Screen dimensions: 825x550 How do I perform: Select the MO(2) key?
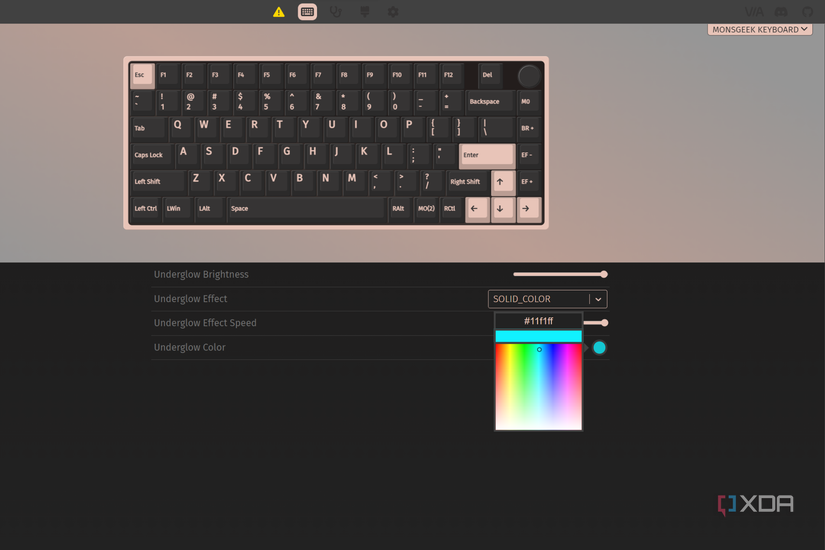tap(426, 209)
